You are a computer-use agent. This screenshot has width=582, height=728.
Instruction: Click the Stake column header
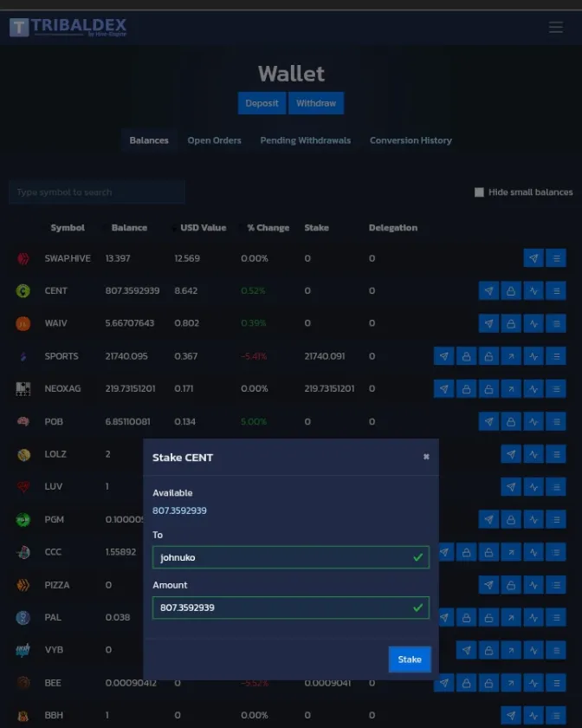coord(316,228)
